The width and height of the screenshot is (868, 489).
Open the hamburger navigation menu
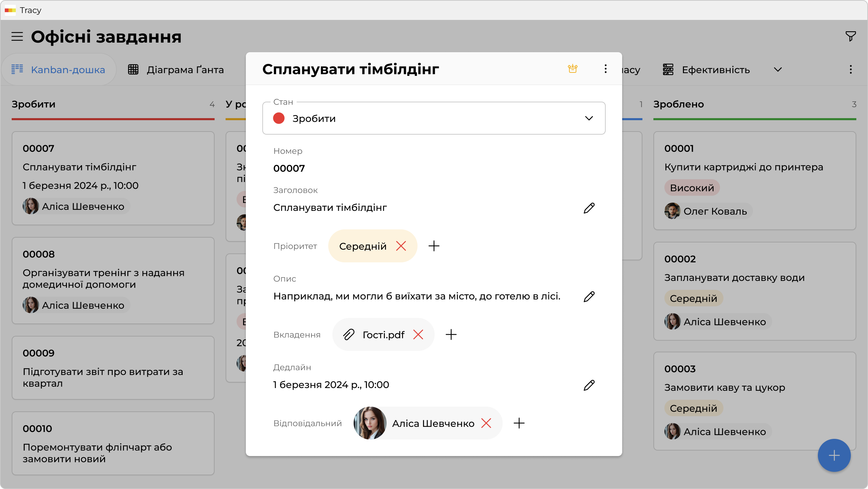point(17,36)
